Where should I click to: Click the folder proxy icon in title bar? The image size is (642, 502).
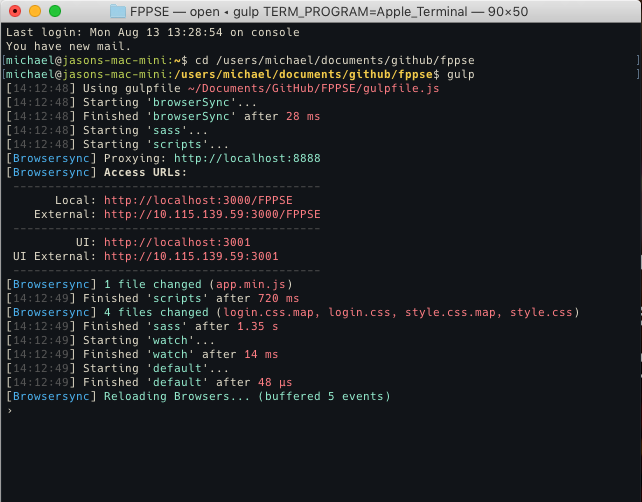(x=118, y=11)
